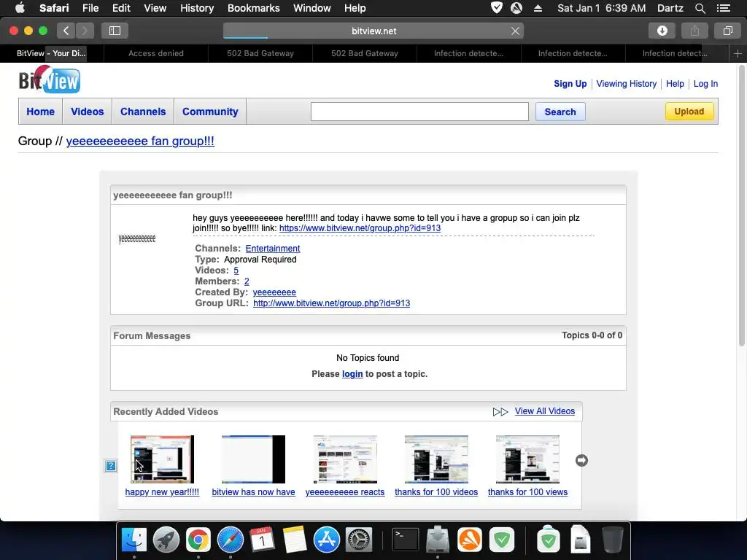The width and height of the screenshot is (747, 560).
Task: Open the Videos navigation tab
Action: [88, 112]
